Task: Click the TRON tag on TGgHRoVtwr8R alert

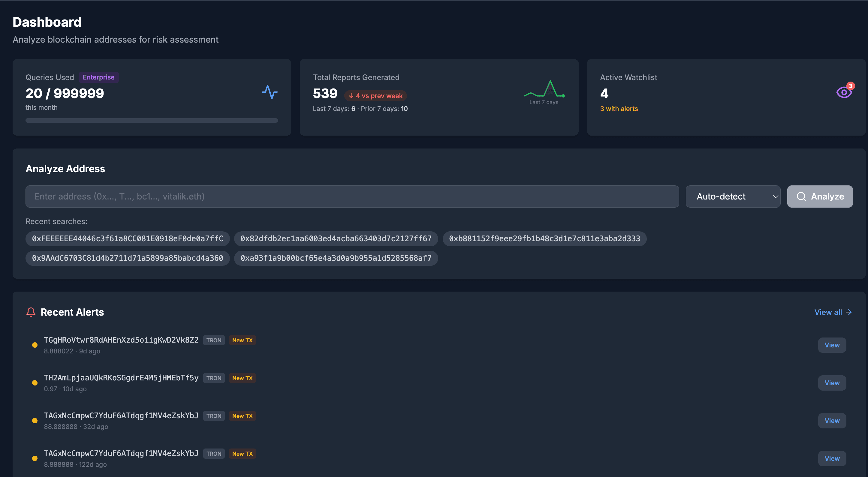Action: click(214, 340)
